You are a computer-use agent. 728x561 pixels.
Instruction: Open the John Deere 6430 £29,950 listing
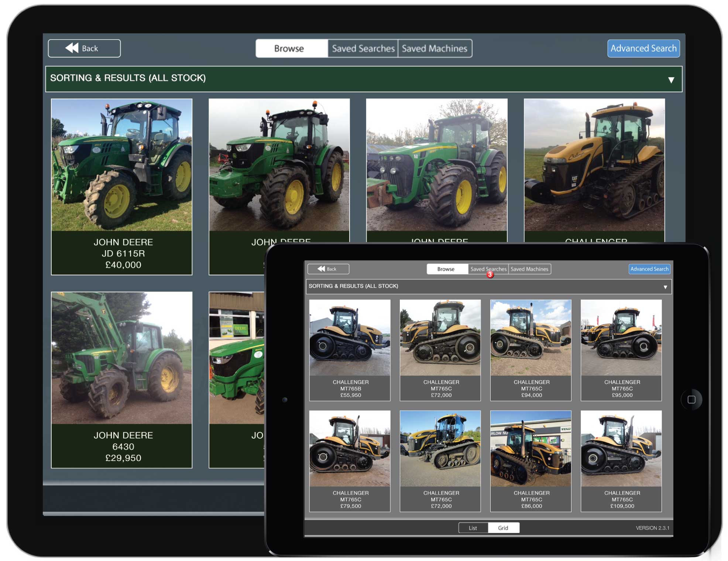pyautogui.click(x=121, y=380)
